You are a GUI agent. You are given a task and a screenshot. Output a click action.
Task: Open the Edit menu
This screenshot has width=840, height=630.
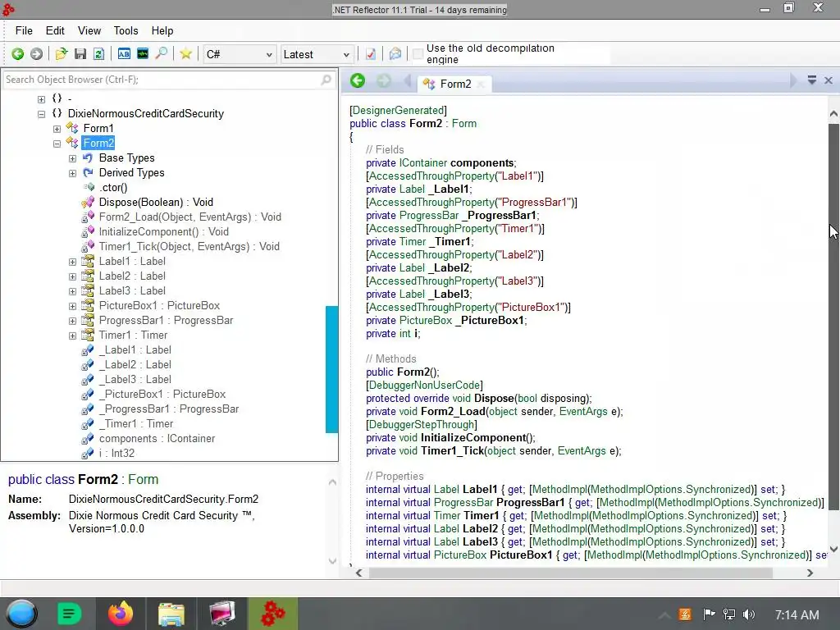point(55,30)
